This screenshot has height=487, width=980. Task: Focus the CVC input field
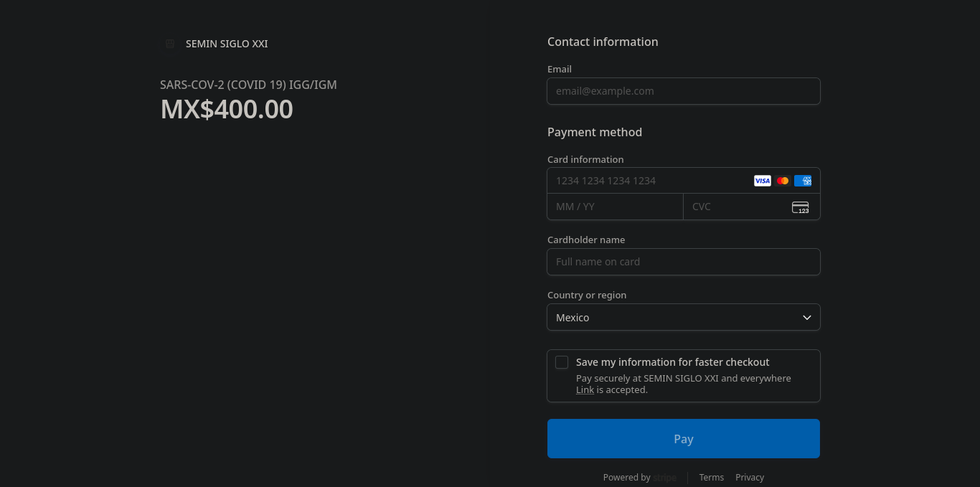(732, 207)
